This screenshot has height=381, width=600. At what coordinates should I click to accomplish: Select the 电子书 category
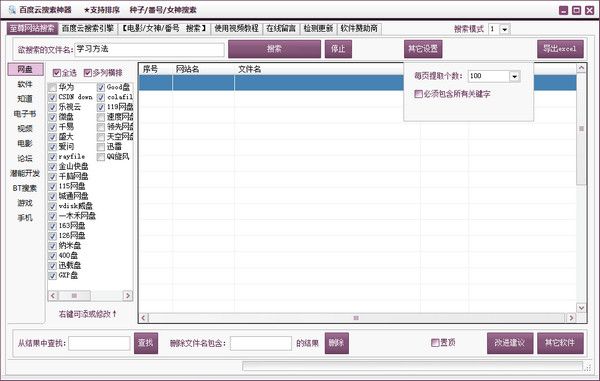coord(25,114)
